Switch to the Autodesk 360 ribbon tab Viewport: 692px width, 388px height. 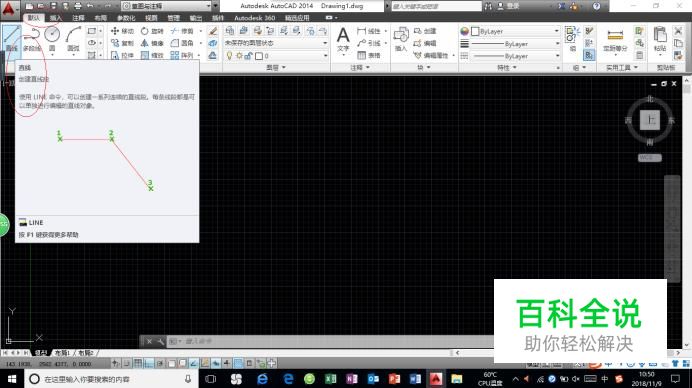(x=255, y=18)
